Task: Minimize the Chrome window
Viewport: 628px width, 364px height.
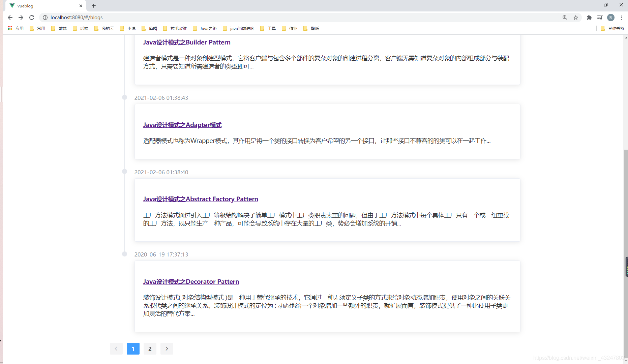Action: pos(590,5)
